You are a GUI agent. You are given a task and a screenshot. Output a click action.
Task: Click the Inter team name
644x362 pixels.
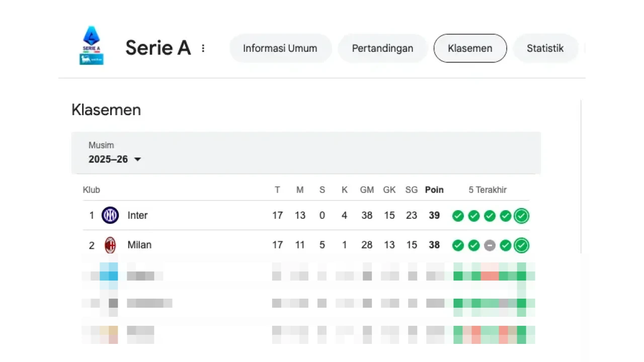tap(137, 215)
